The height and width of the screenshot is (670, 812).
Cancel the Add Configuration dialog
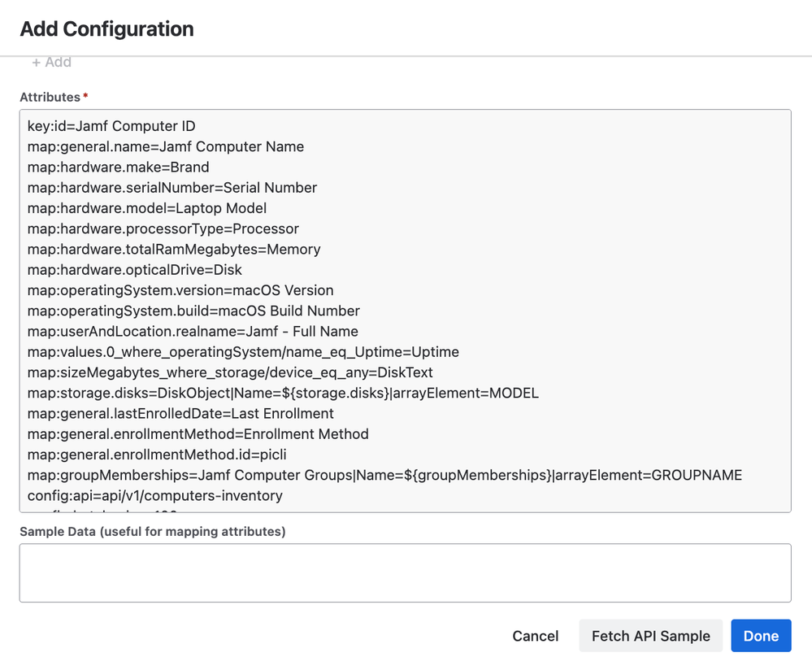click(536, 636)
